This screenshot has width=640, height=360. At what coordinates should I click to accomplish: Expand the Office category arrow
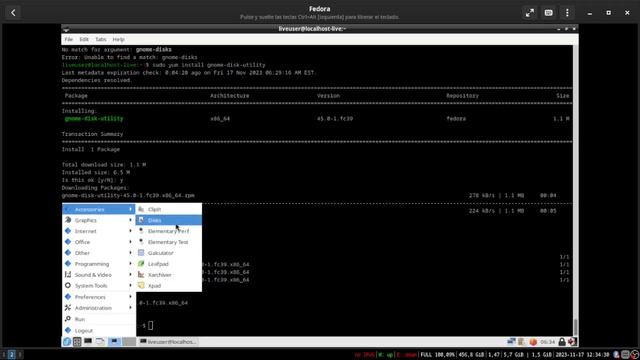click(x=131, y=242)
